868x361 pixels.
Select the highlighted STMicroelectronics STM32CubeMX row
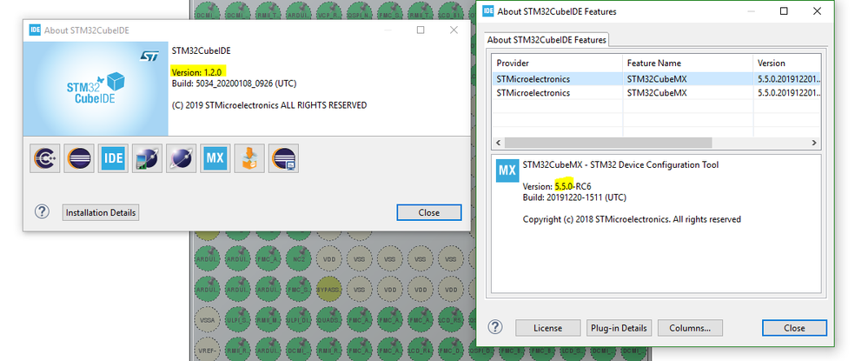coord(656,79)
